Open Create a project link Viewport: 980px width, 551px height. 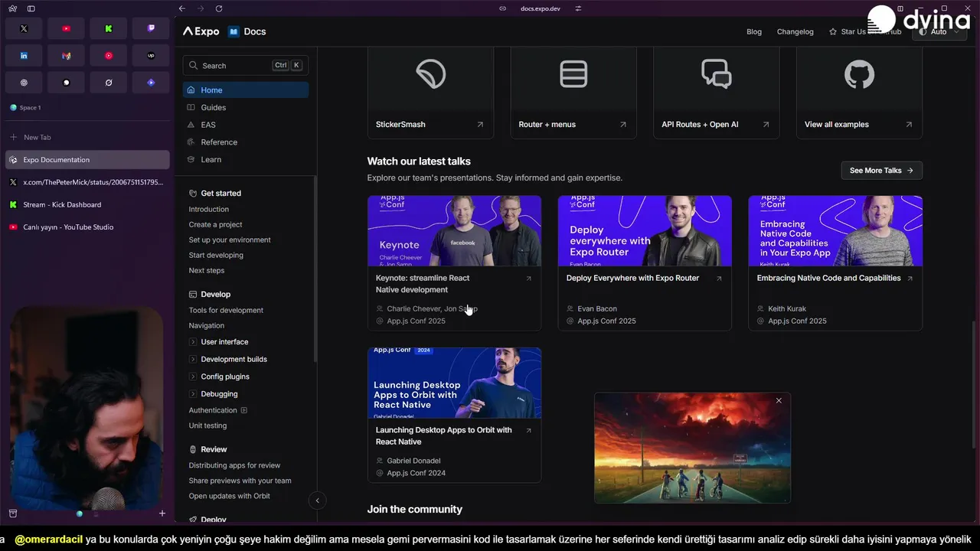click(x=216, y=224)
